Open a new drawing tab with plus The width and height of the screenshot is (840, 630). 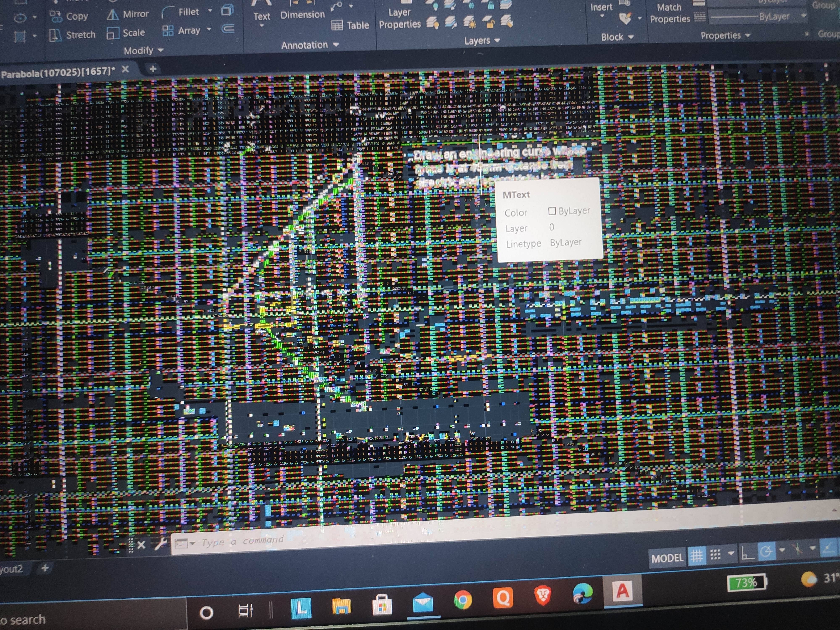tap(153, 69)
